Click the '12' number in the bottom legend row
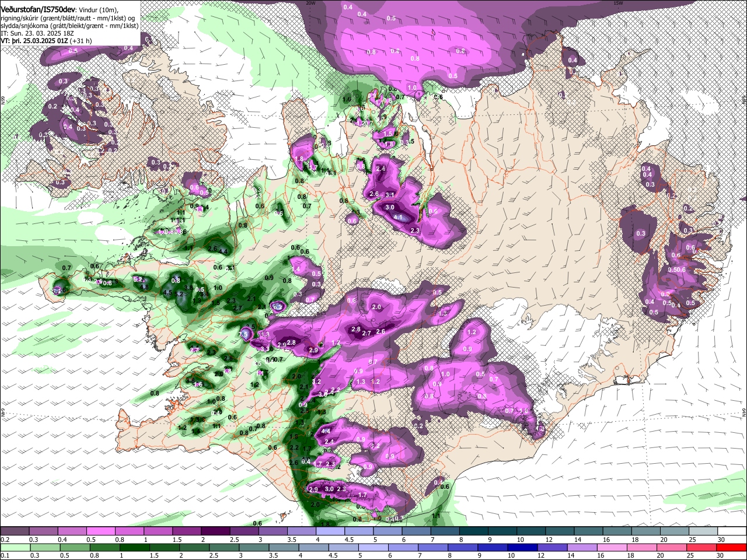This screenshot has height=560, width=747. (x=541, y=555)
